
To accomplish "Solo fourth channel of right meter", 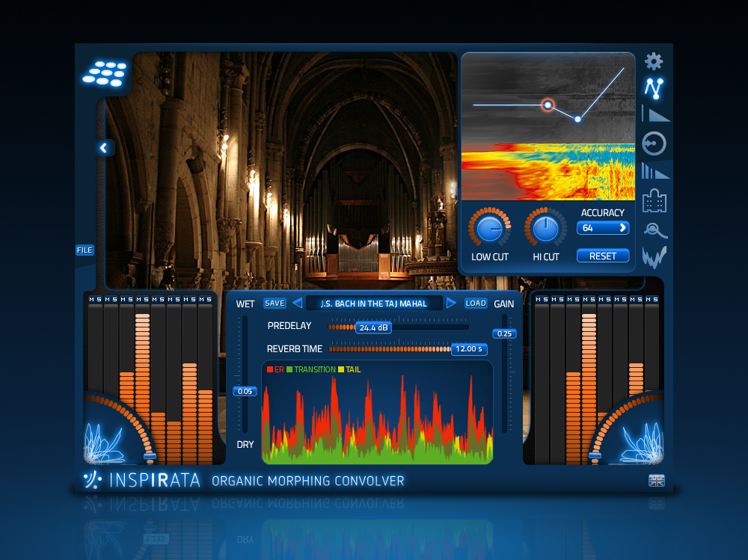I will pos(592,299).
